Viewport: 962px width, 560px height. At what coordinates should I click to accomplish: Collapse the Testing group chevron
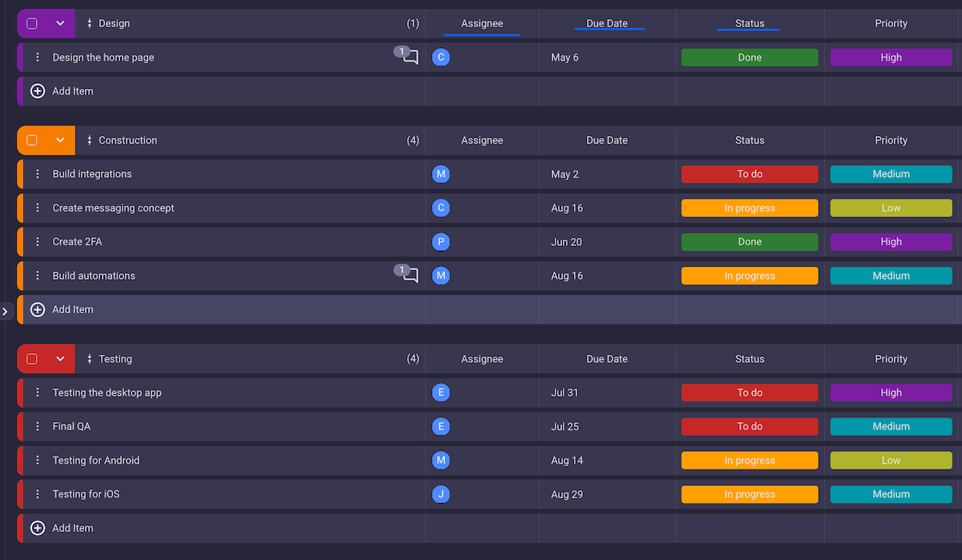[x=60, y=359]
